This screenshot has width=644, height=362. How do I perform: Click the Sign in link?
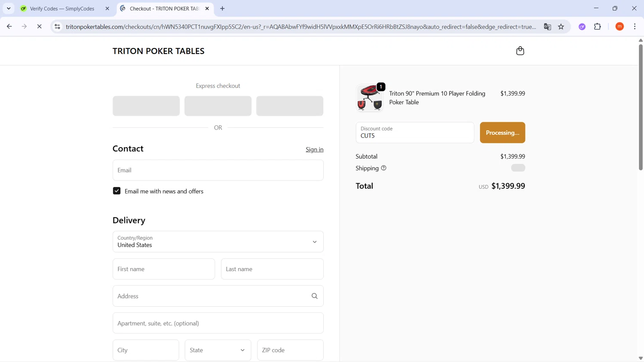point(315,149)
